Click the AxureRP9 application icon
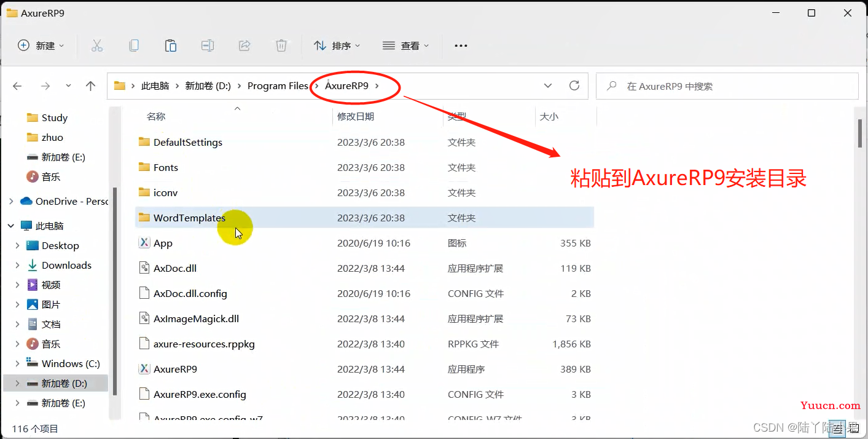The height and width of the screenshot is (439, 868). coord(144,369)
